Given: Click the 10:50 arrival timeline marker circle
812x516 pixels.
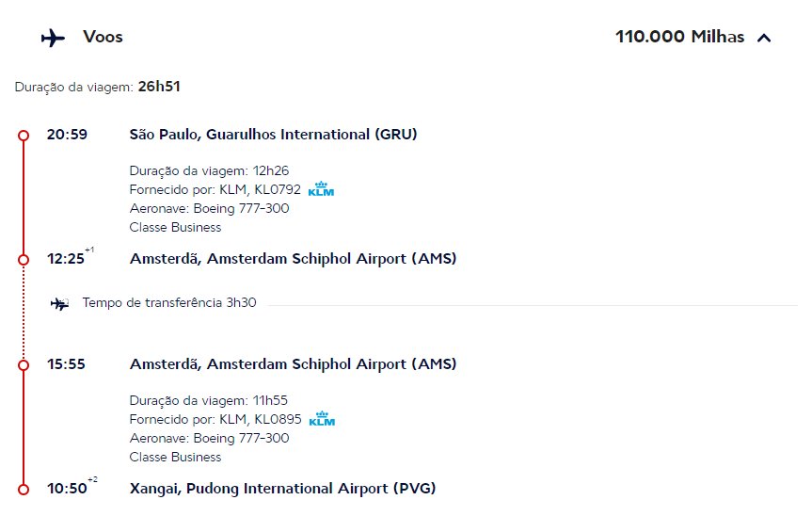Looking at the screenshot, I should [24, 490].
